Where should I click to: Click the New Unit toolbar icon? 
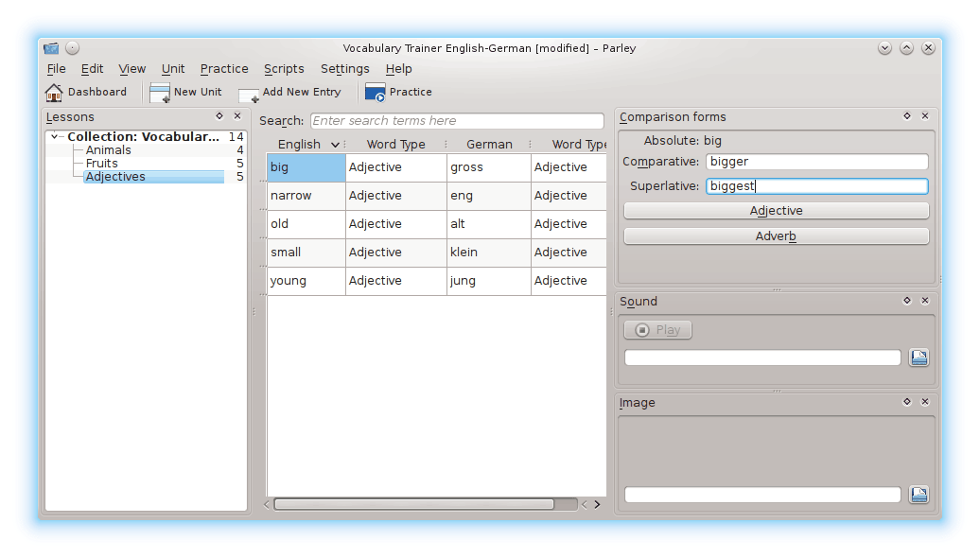pyautogui.click(x=160, y=93)
